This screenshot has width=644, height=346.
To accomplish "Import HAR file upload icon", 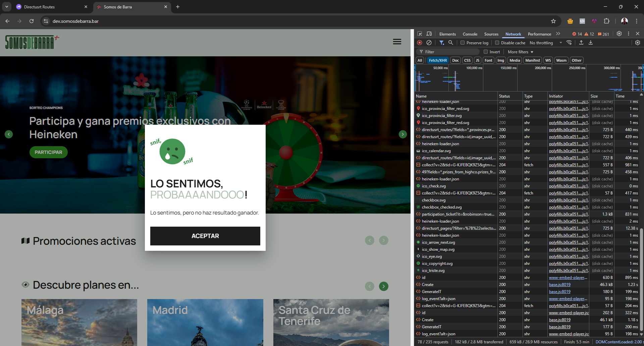I will click(x=581, y=43).
